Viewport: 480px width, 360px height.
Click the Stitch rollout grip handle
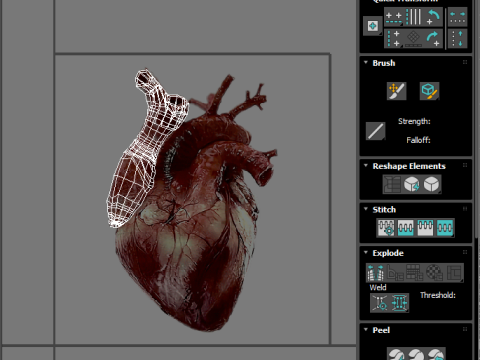(465, 209)
